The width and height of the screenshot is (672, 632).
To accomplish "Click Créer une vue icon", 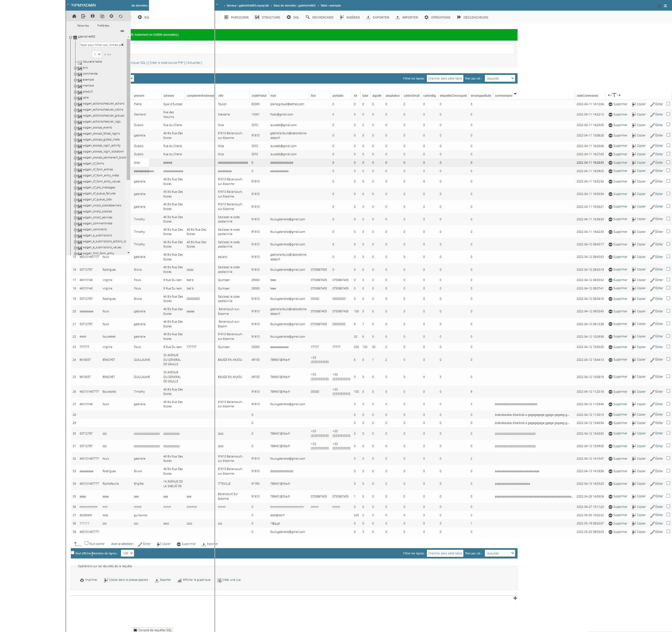I will [219, 580].
